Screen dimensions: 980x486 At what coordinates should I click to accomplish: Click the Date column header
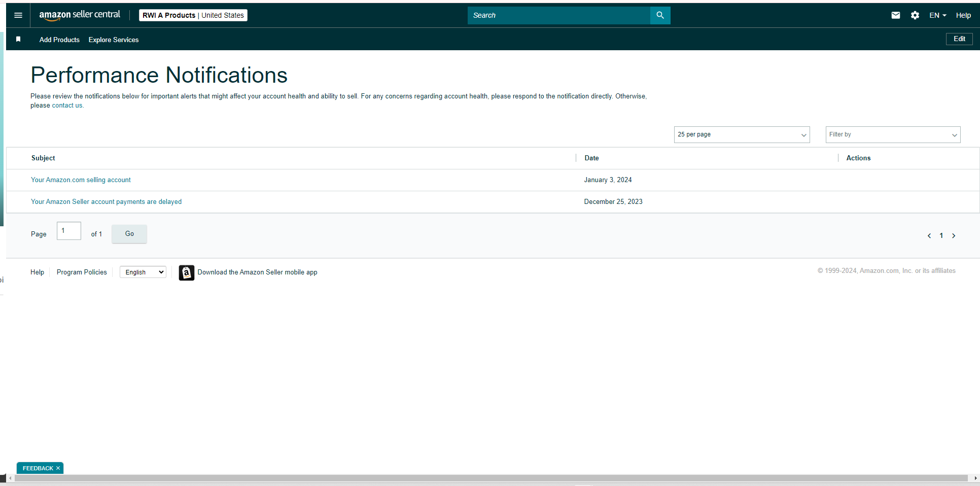pos(591,158)
